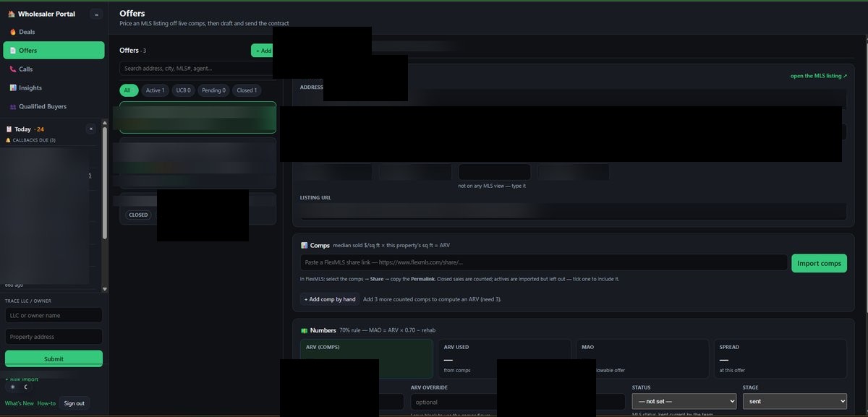868x417 pixels.
Task: Select the Offers sidebar item
Action: click(54, 50)
